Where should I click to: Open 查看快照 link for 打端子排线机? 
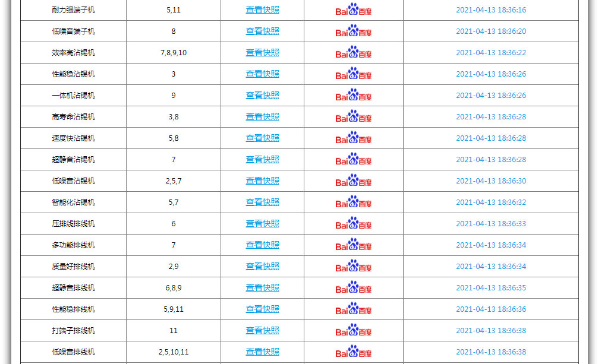point(262,330)
